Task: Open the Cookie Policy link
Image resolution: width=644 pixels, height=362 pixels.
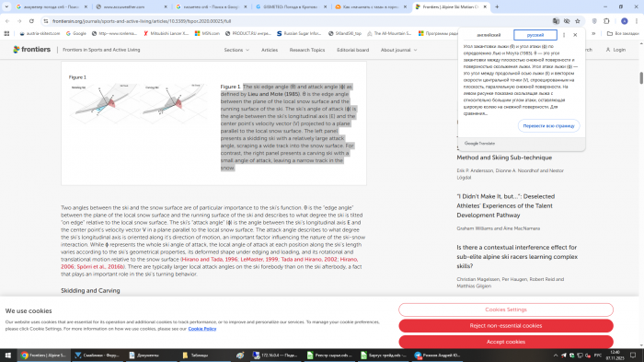Action: tap(202, 329)
